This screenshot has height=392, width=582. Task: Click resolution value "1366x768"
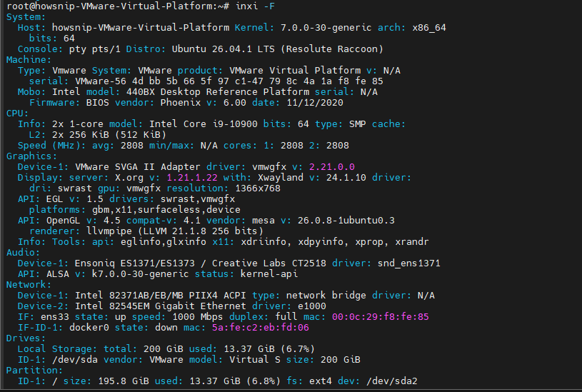258,189
